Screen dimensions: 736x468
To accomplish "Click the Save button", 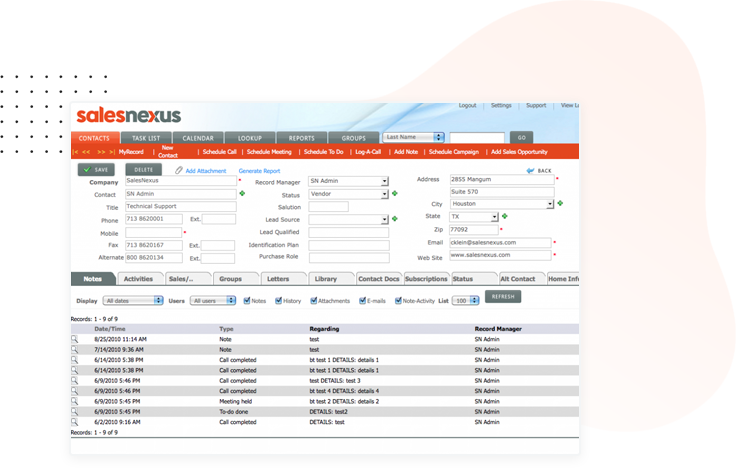I will pyautogui.click(x=96, y=170).
